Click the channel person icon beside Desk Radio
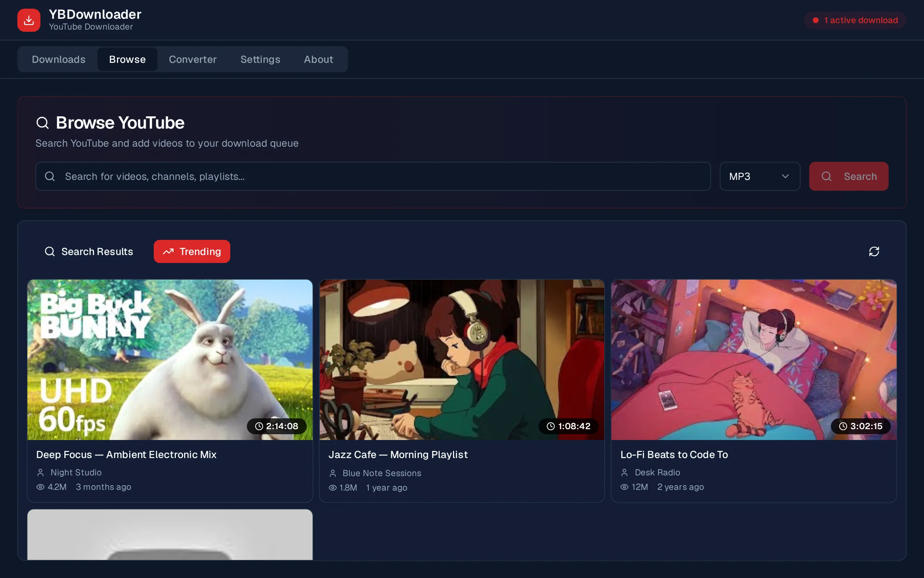 [x=624, y=473]
